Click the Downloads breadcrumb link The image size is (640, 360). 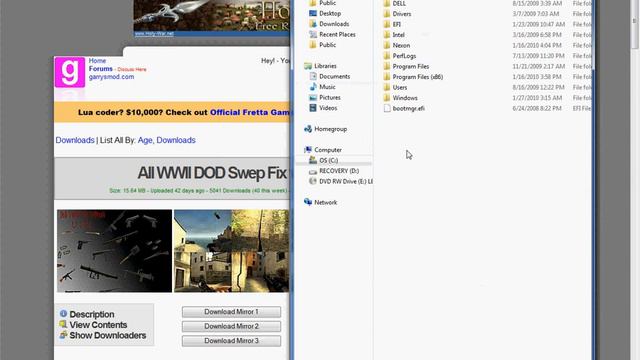pyautogui.click(x=75, y=140)
